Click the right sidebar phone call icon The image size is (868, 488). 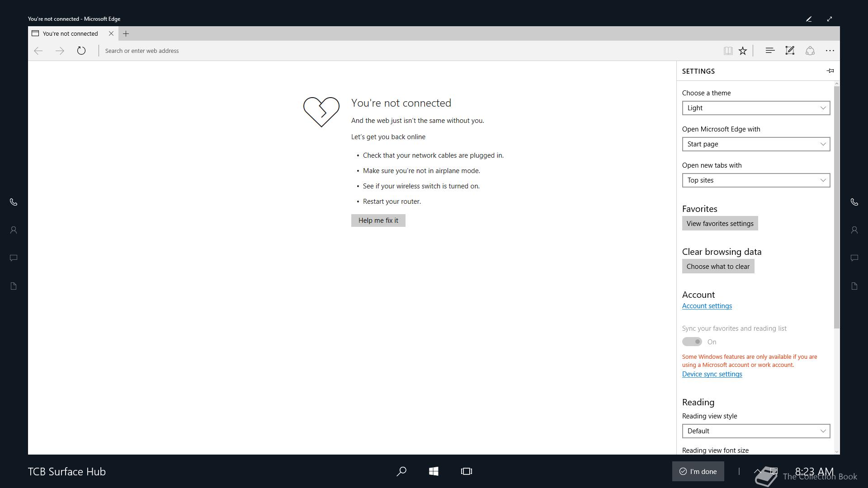pyautogui.click(x=854, y=202)
